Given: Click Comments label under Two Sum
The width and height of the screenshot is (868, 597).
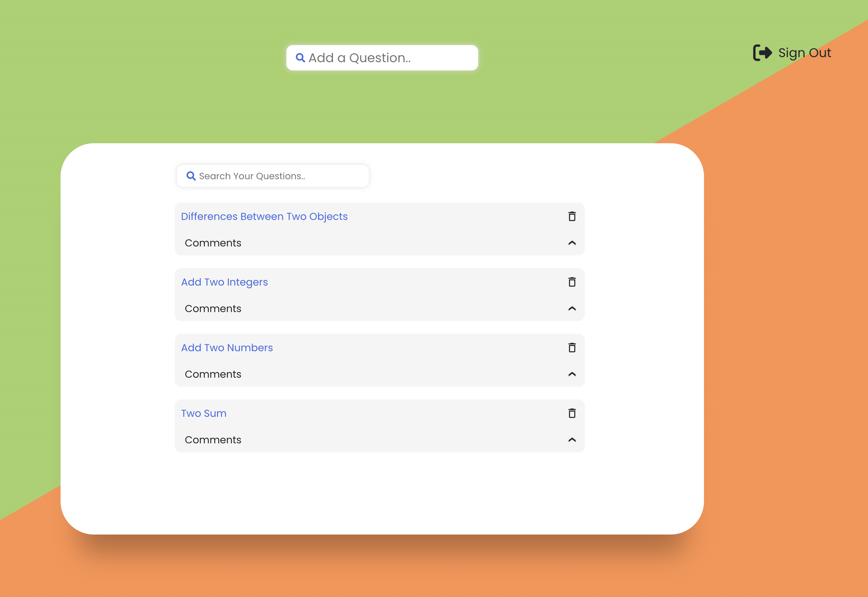Looking at the screenshot, I should 213,440.
